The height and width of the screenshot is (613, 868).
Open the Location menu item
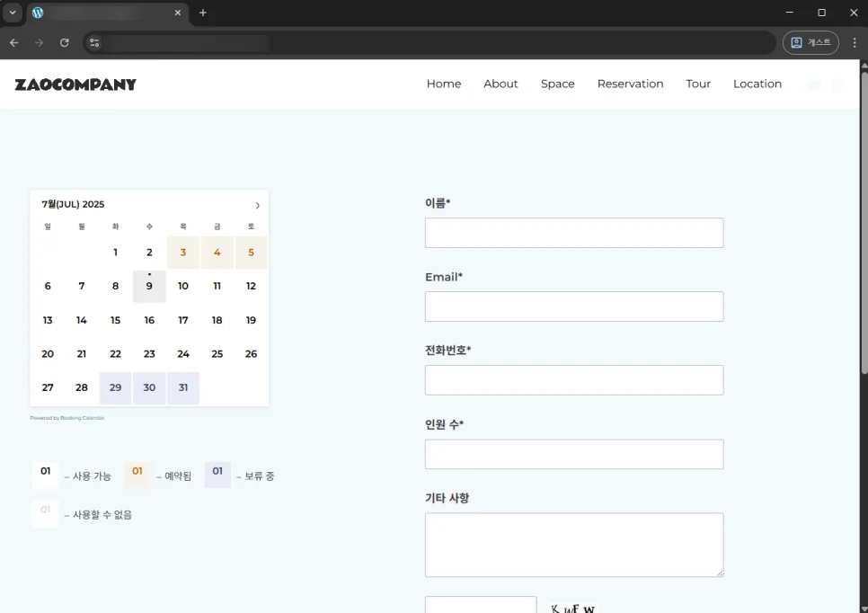(757, 84)
